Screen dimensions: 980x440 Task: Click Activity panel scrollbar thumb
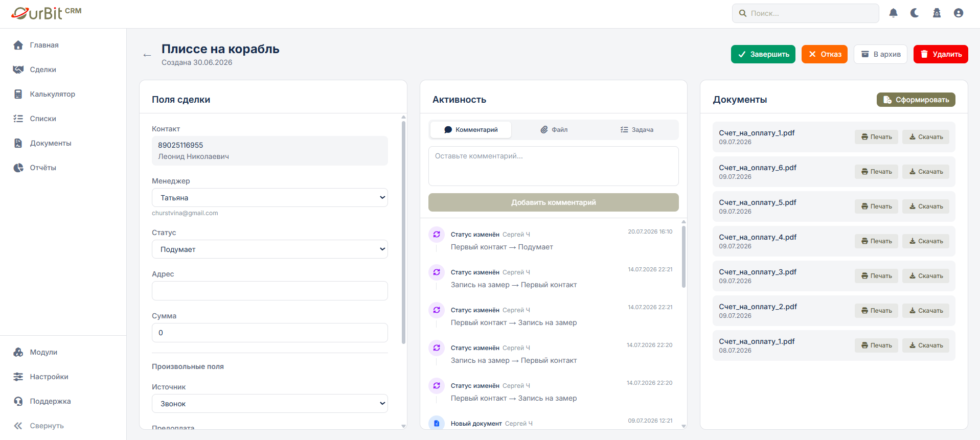point(683,257)
